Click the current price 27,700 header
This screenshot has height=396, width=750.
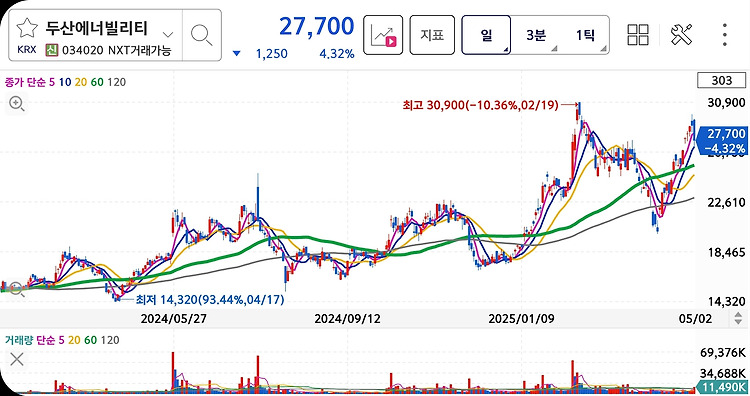[x=317, y=26]
